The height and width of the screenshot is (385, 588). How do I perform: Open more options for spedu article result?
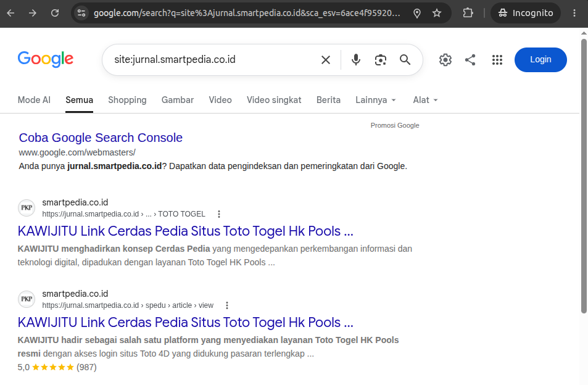point(227,305)
